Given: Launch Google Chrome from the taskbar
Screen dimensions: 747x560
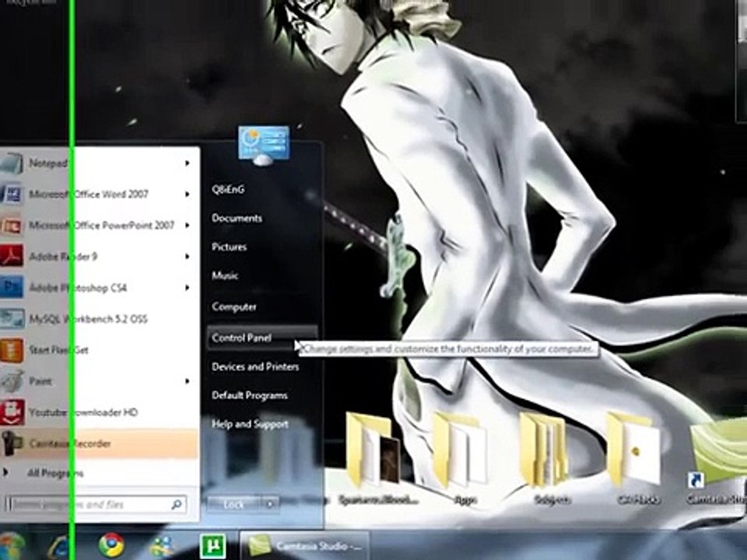Looking at the screenshot, I should pos(111,546).
